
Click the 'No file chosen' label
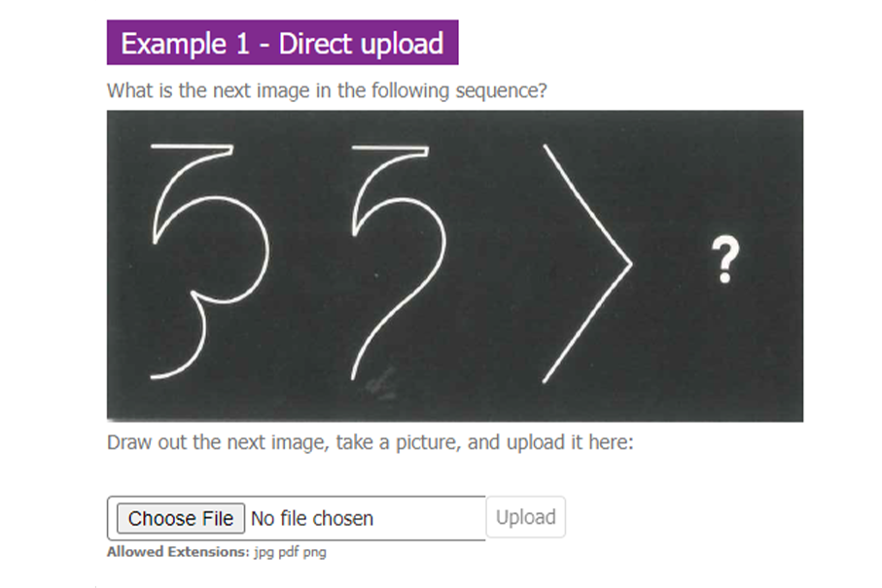(x=311, y=518)
